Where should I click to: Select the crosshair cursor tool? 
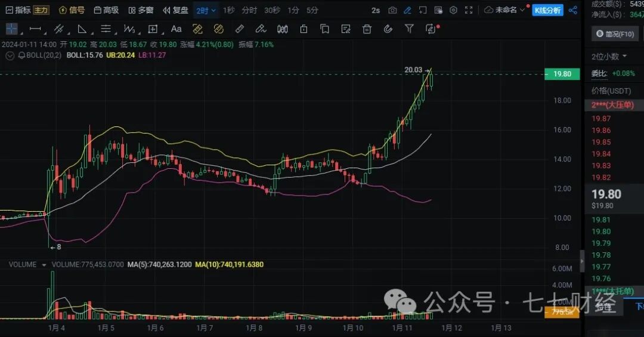pyautogui.click(x=12, y=29)
